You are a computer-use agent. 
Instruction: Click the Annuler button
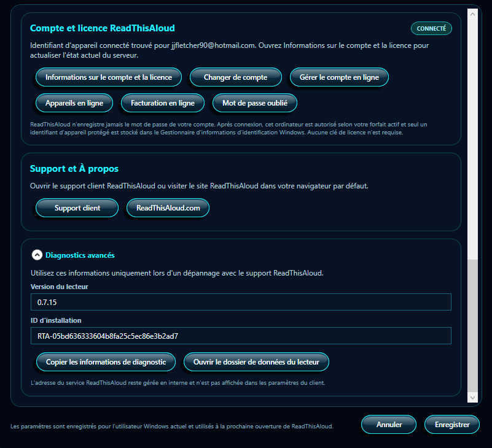[x=389, y=425]
